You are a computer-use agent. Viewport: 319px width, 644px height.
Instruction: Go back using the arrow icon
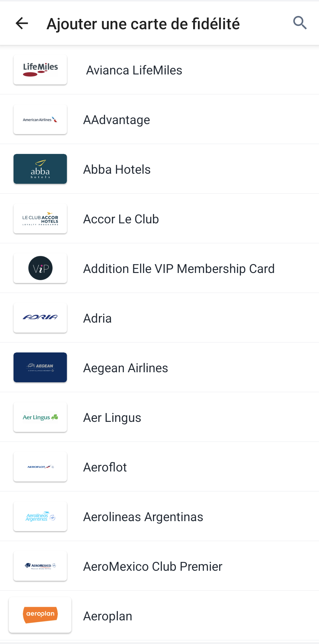pos(22,23)
